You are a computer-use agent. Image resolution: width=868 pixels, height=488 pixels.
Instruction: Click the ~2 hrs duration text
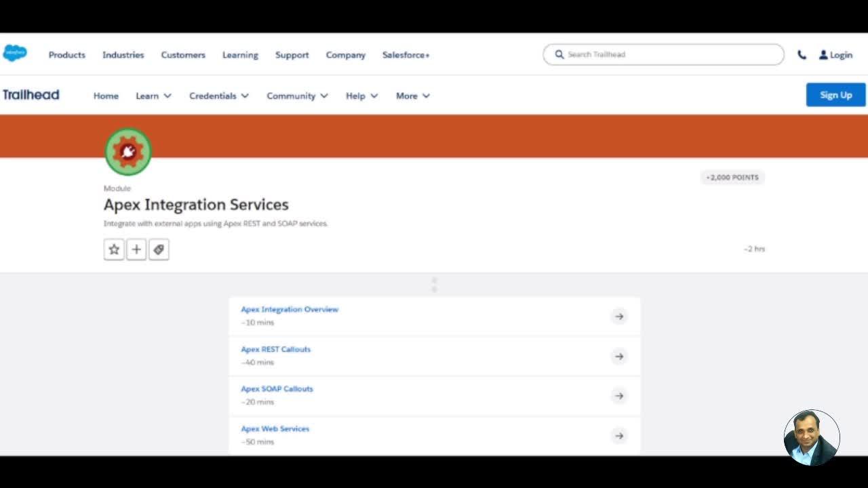[x=754, y=249]
